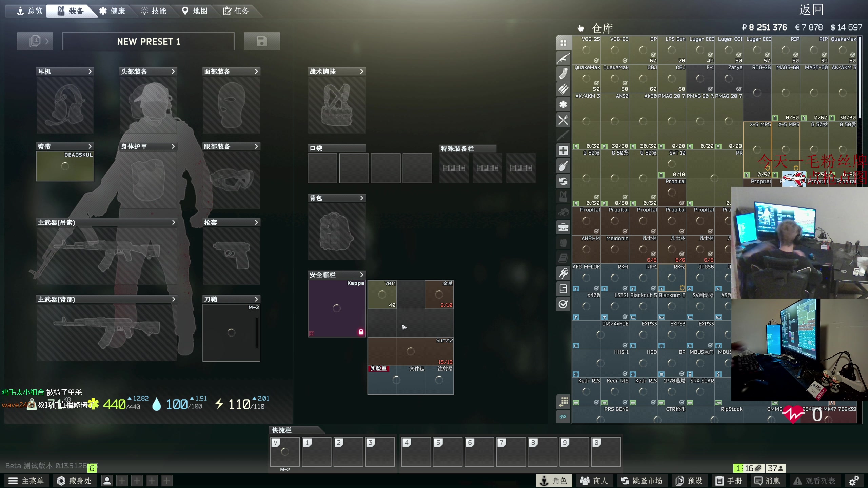Filter stash by medical cross icon
Screen dimensions: 868x488
(x=563, y=150)
